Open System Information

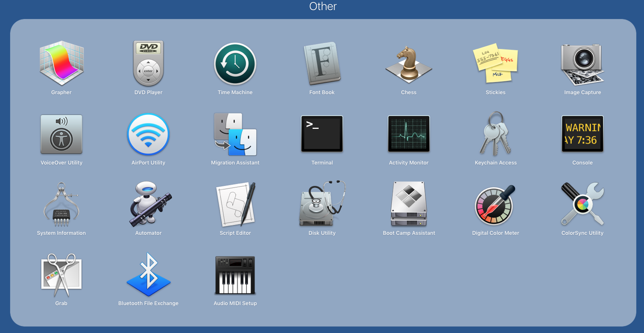(61, 204)
